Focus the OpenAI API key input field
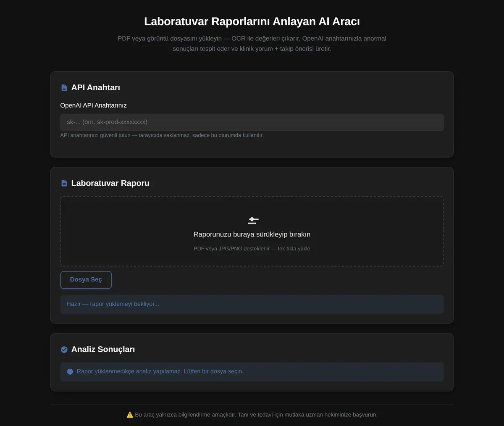Screen dimensions: 504x426 [252, 122]
